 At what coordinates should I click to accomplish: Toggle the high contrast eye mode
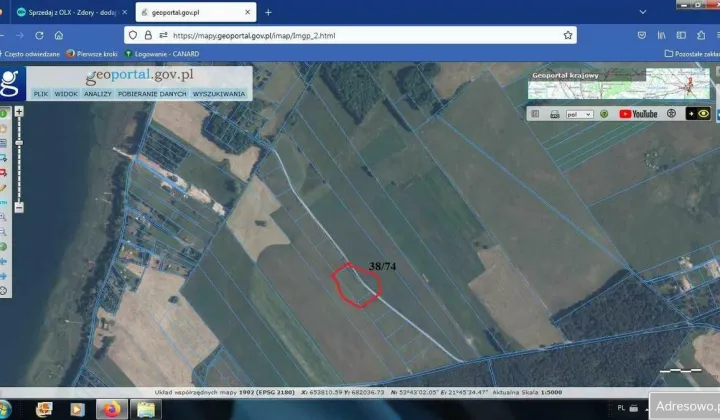coord(698,113)
